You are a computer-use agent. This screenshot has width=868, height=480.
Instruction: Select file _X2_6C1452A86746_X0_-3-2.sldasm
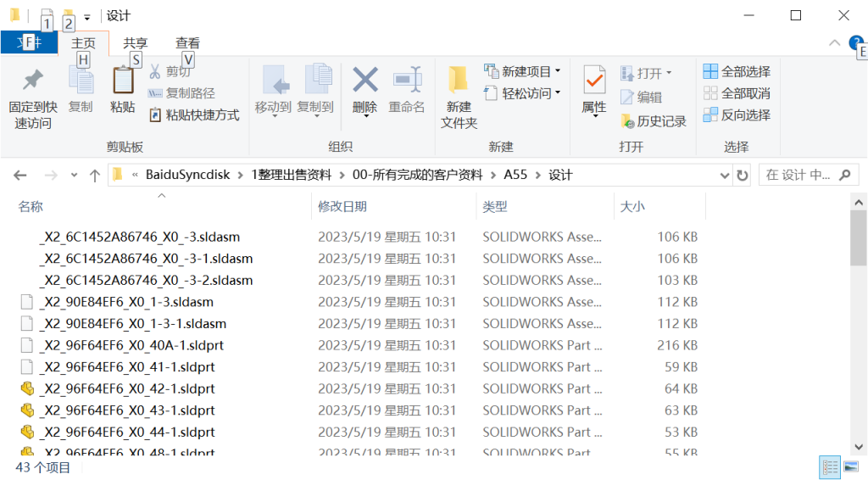pyautogui.click(x=146, y=280)
